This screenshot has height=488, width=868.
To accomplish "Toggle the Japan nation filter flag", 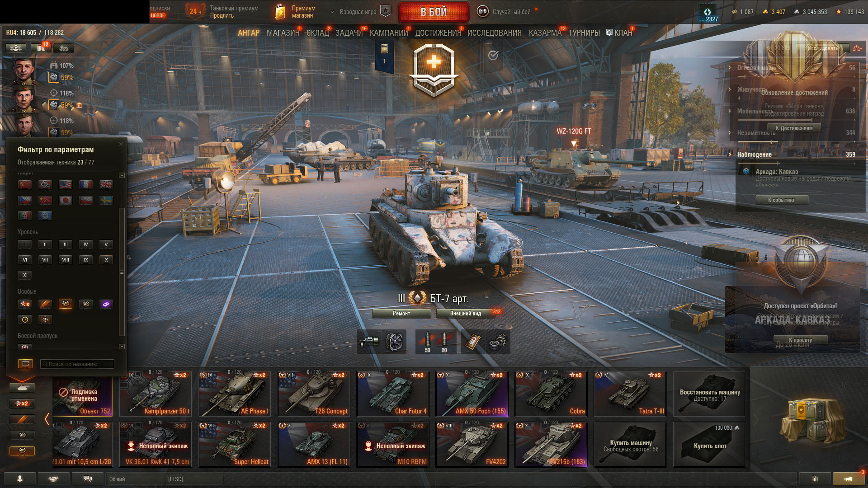I will pos(66,200).
